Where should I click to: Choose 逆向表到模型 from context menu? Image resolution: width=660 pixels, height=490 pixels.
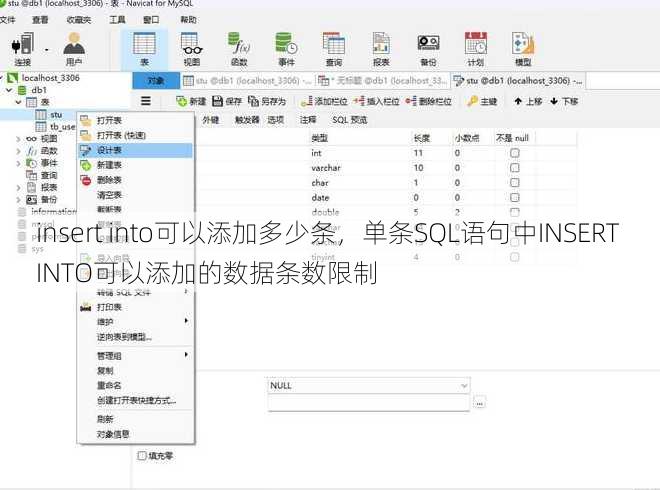136,337
